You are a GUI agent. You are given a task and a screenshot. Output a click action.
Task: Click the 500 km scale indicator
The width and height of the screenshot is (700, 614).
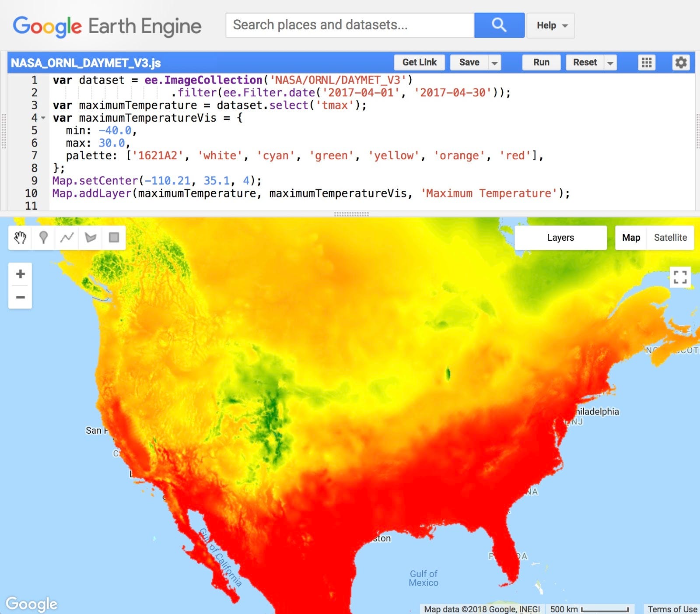coord(589,609)
